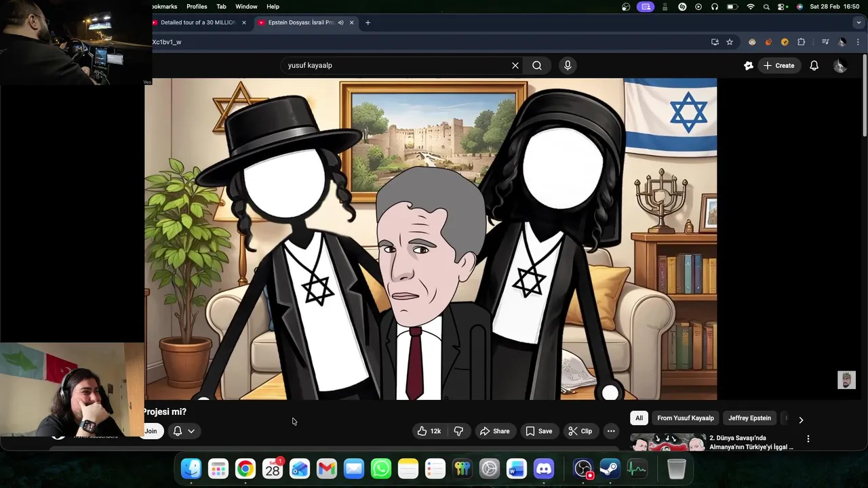Expand Chrome tab search chevron
Image resolution: width=868 pixels, height=488 pixels.
pyautogui.click(x=859, y=22)
